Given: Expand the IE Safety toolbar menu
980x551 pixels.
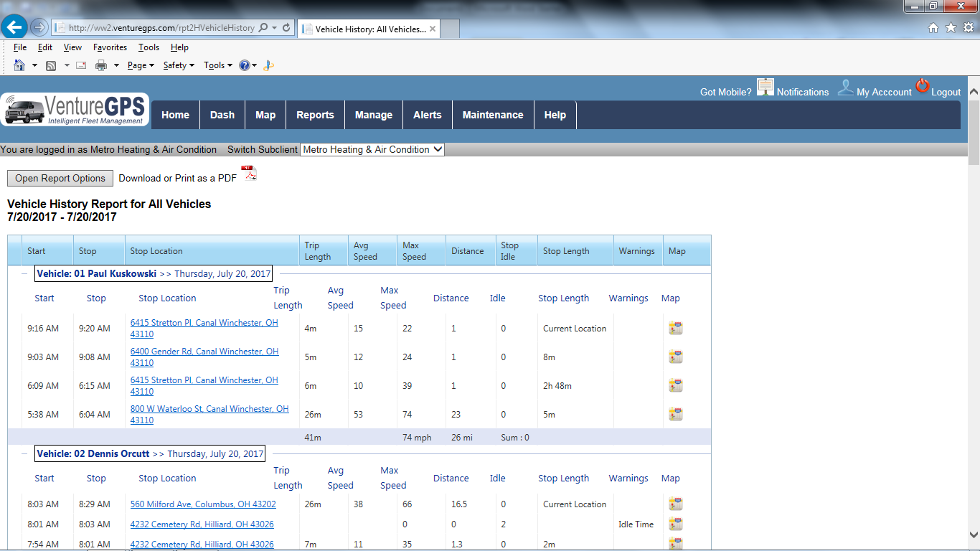Looking at the screenshot, I should coord(179,65).
